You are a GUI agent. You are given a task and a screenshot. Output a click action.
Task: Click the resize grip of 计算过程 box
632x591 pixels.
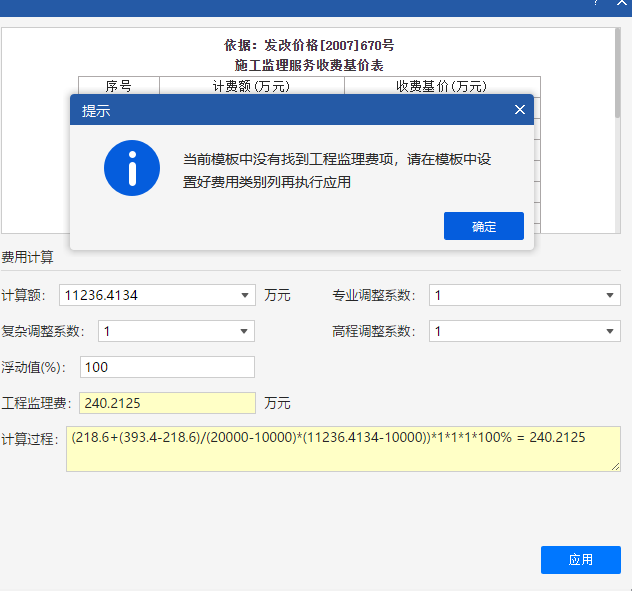[x=615, y=467]
